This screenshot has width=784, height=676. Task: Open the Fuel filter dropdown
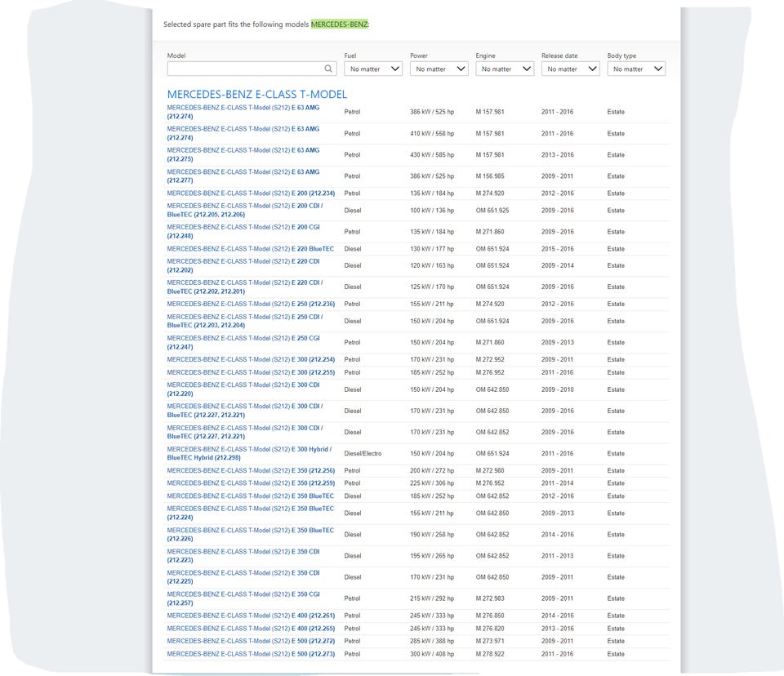tap(373, 69)
